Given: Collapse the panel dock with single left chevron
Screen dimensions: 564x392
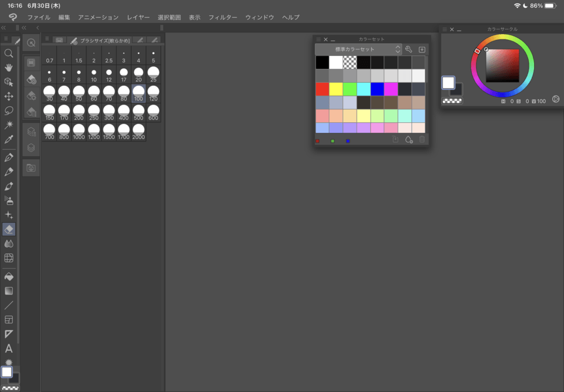Looking at the screenshot, I should (x=38, y=28).
